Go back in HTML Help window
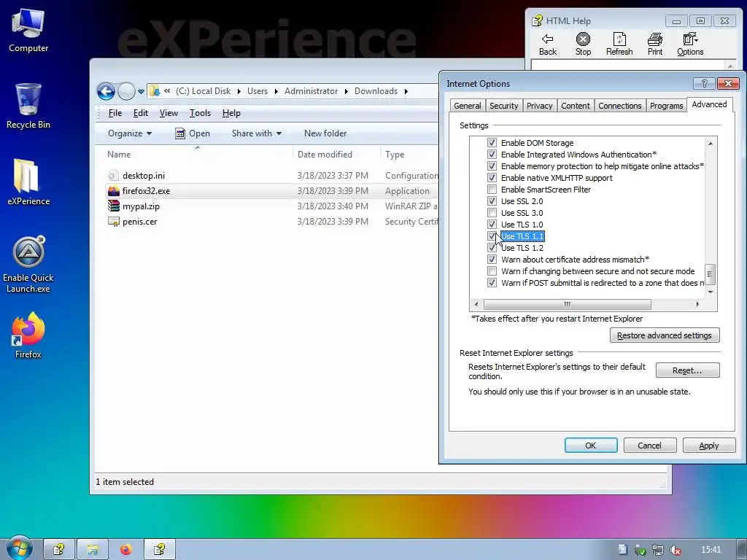 coord(547,44)
